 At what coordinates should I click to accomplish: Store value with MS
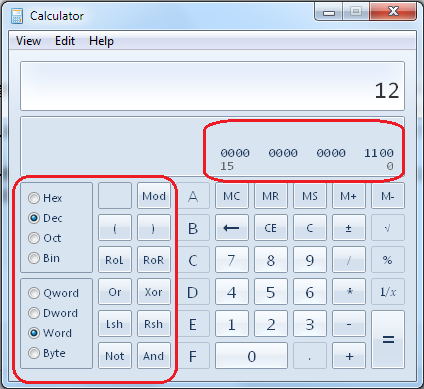310,196
